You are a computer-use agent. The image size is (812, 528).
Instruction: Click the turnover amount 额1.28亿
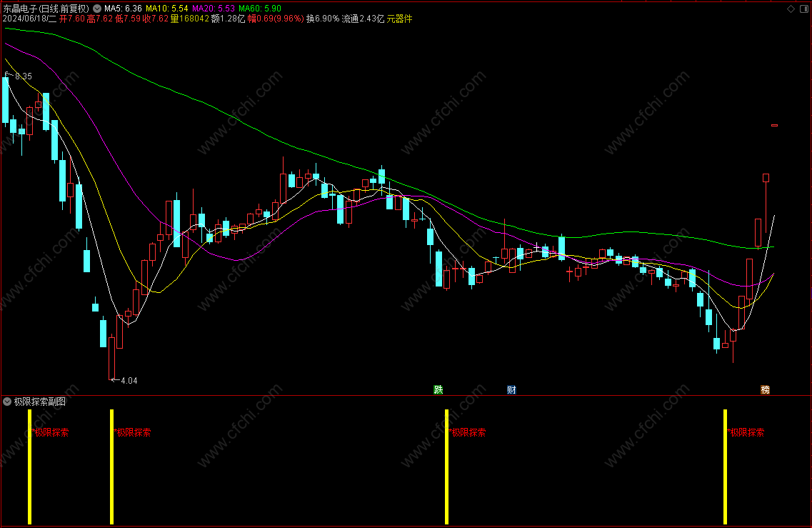click(x=229, y=19)
